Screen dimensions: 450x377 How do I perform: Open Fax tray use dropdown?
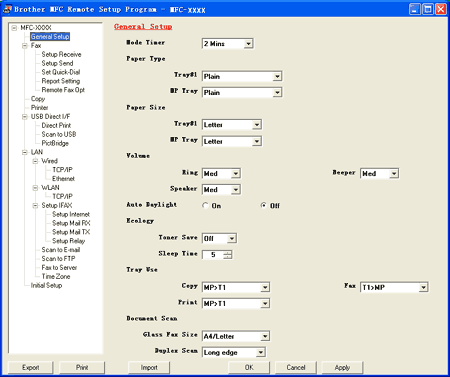423,287
